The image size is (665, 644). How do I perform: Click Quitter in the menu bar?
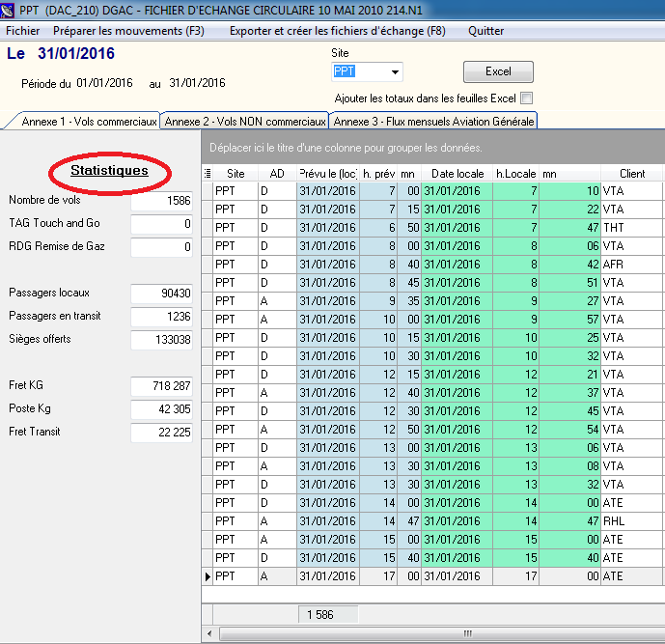[485, 31]
